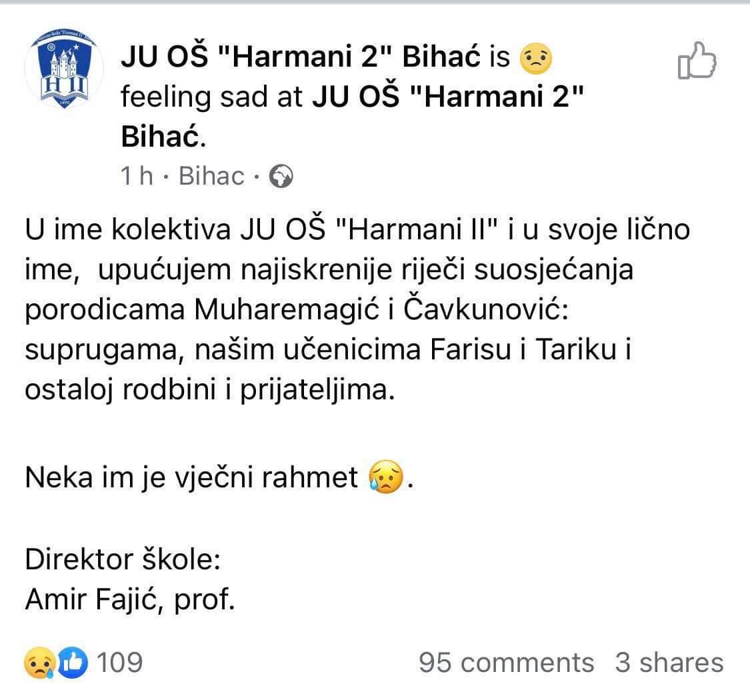This screenshot has width=750, height=700.
Task: Click the line 'Neka im je vječni rahmet'
Action: coord(192,479)
